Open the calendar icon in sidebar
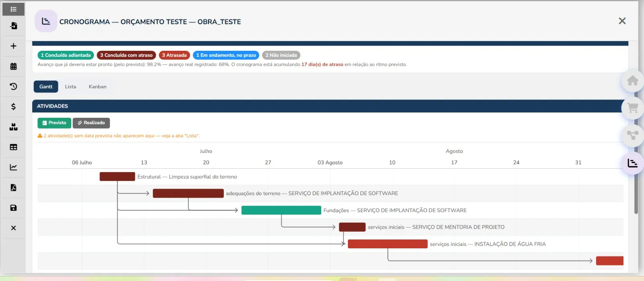644x281 pixels. [x=13, y=66]
